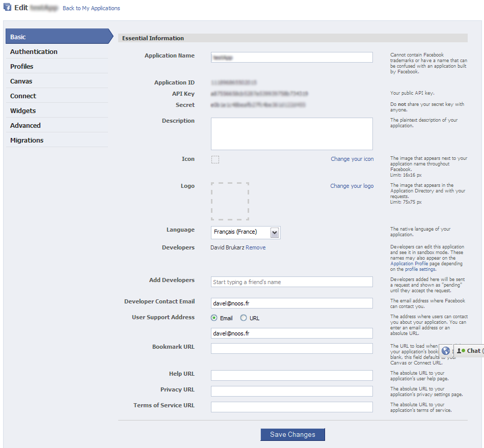This screenshot has width=484, height=448.
Task: Focus the Privacy URL field
Action: [x=292, y=391]
